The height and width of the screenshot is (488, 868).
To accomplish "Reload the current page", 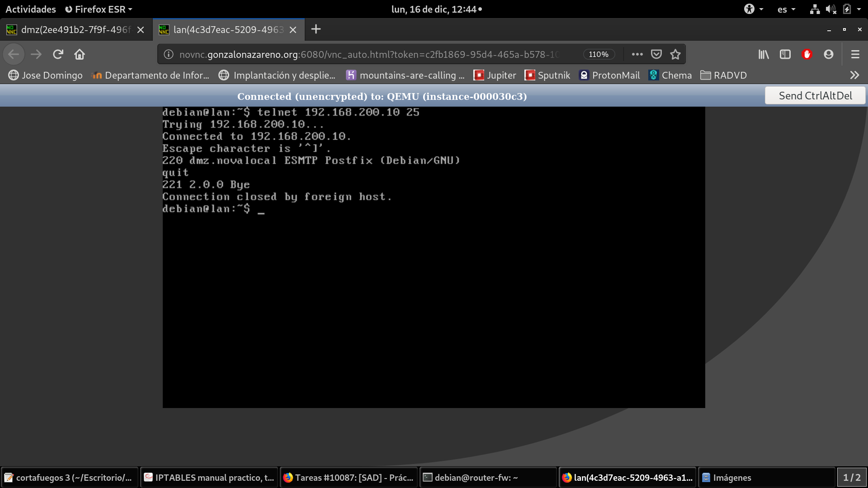I will 58,54.
